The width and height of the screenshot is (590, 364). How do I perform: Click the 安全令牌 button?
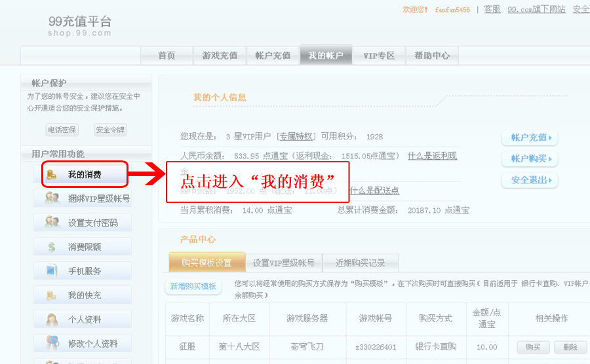110,130
